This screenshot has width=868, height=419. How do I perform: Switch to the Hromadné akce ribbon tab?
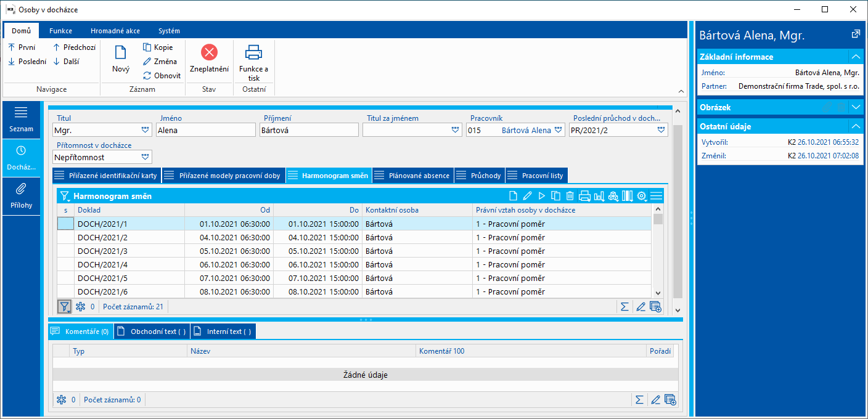click(115, 31)
